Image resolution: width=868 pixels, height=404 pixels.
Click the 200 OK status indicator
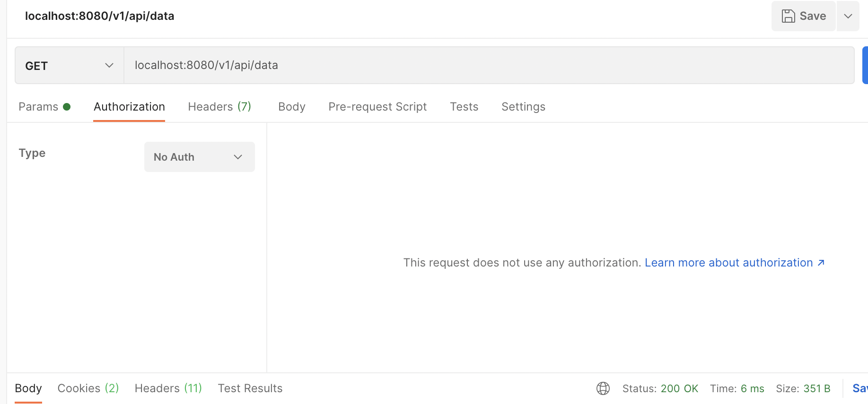click(679, 388)
